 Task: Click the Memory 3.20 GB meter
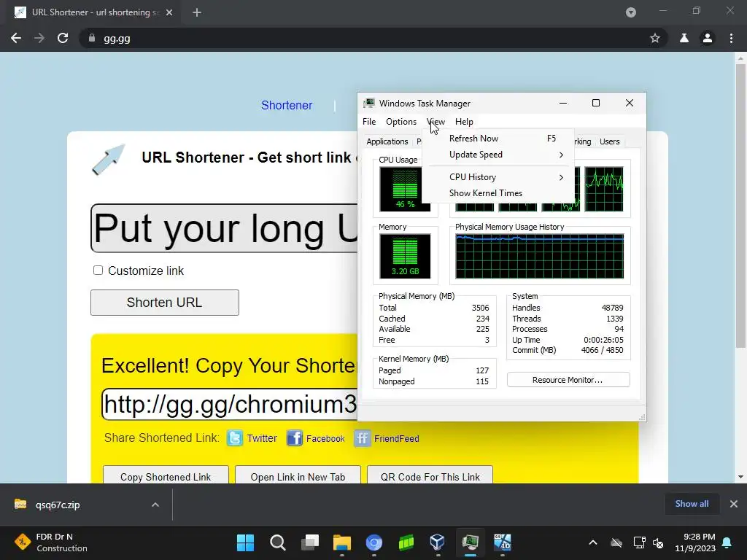[405, 256]
